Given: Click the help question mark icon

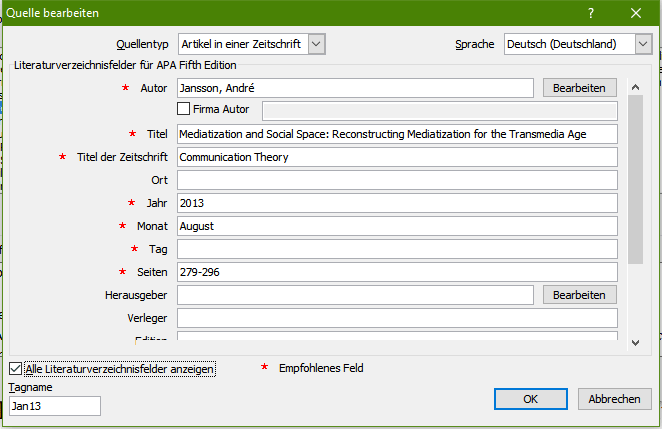Looking at the screenshot, I should click(x=591, y=13).
